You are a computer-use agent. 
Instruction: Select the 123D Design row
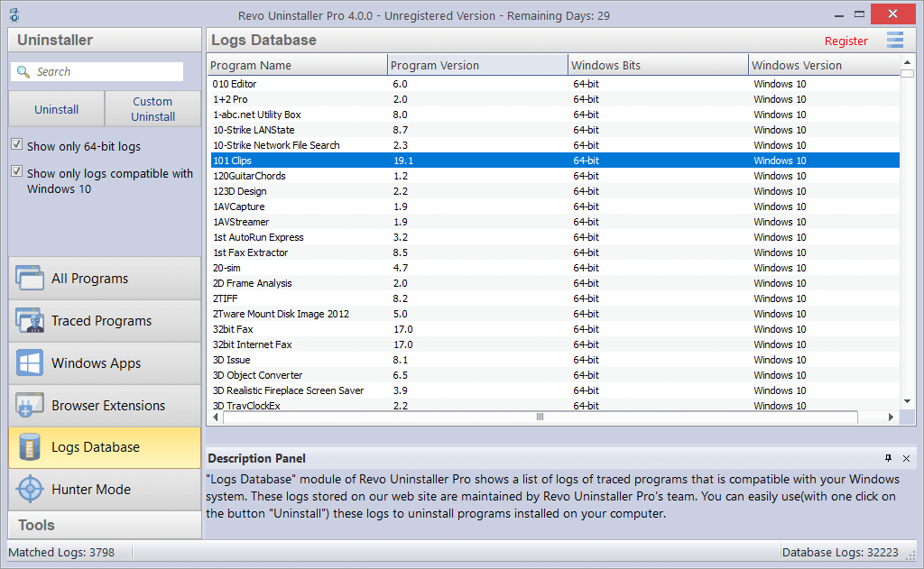[x=555, y=191]
